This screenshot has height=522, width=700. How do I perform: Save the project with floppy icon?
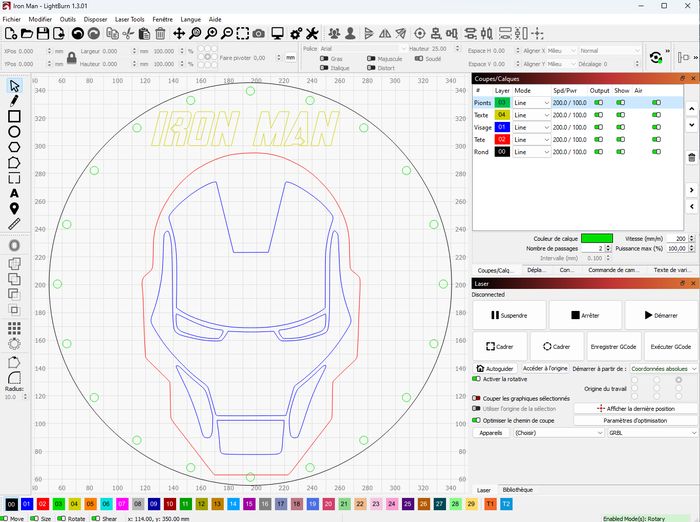point(43,33)
